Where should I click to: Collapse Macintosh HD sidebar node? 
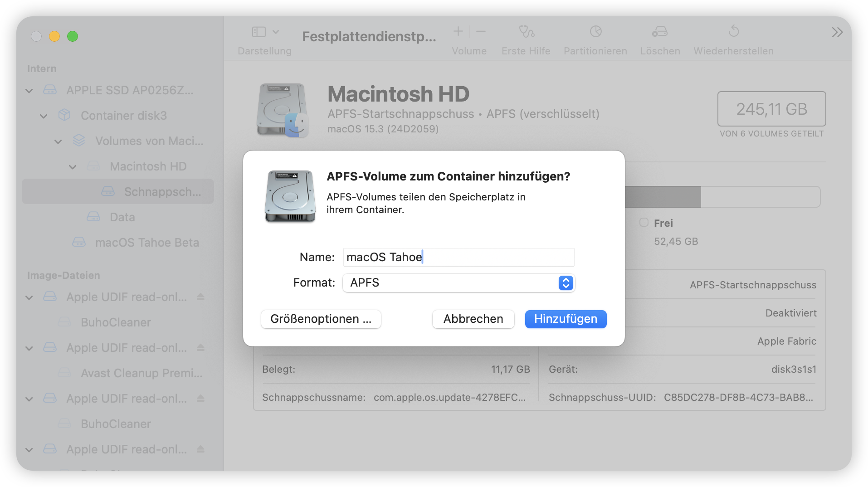coord(73,167)
